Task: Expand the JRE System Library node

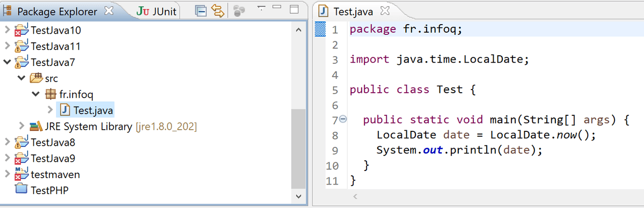Action: click(x=21, y=127)
